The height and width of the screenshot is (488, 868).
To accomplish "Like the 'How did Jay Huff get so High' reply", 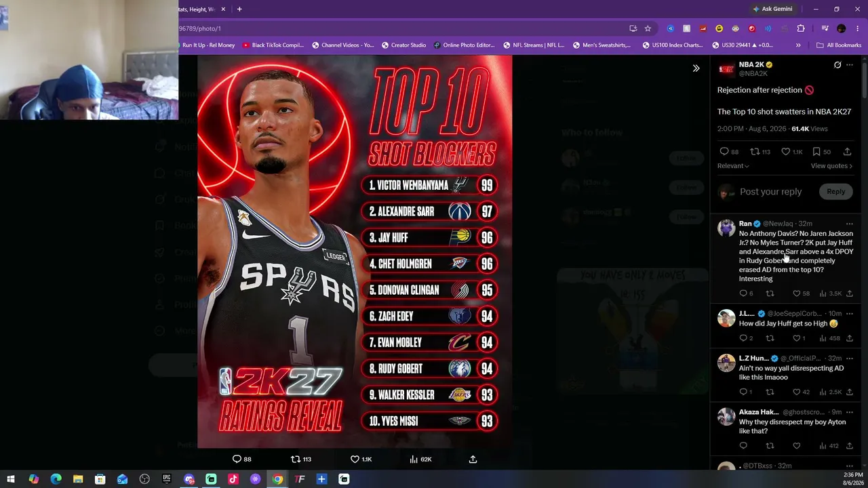I will pos(797,338).
